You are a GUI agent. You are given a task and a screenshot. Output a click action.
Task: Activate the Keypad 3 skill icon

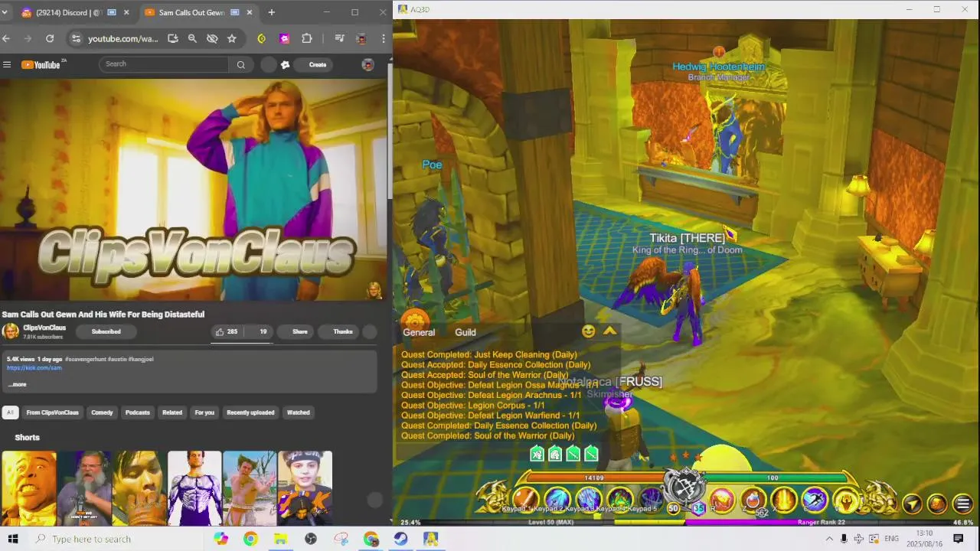(x=589, y=500)
